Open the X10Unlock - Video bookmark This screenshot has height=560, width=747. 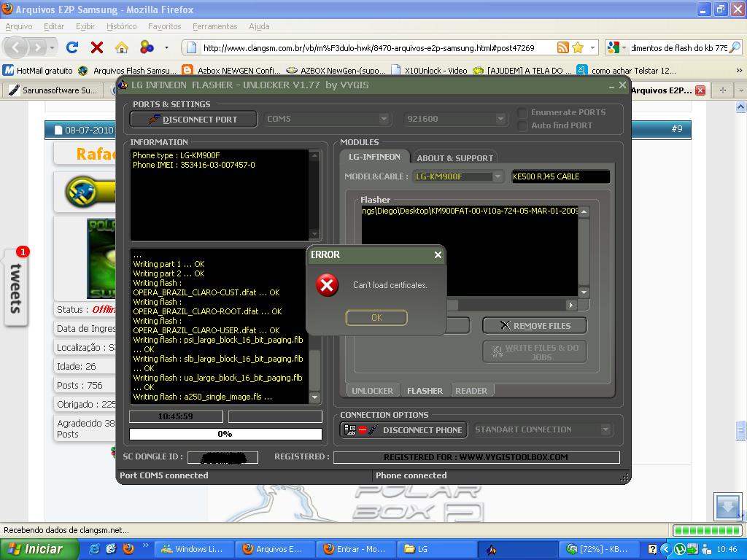429,71
